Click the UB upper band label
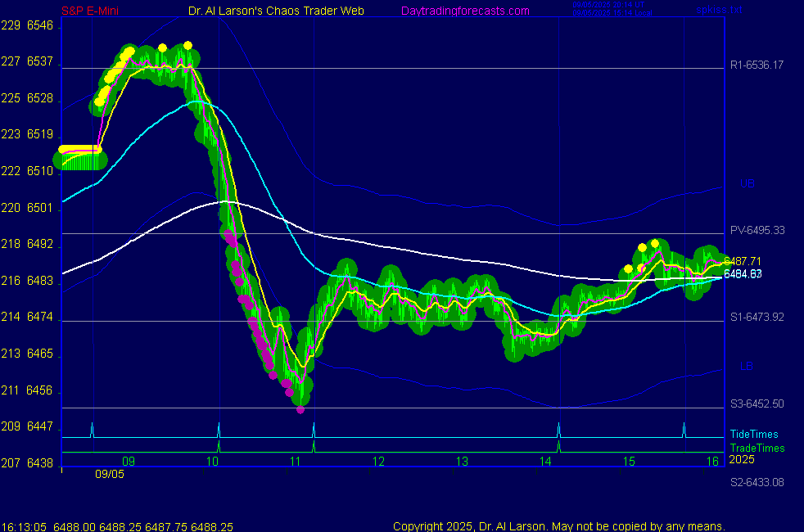This screenshot has height=532, width=804. click(x=747, y=184)
